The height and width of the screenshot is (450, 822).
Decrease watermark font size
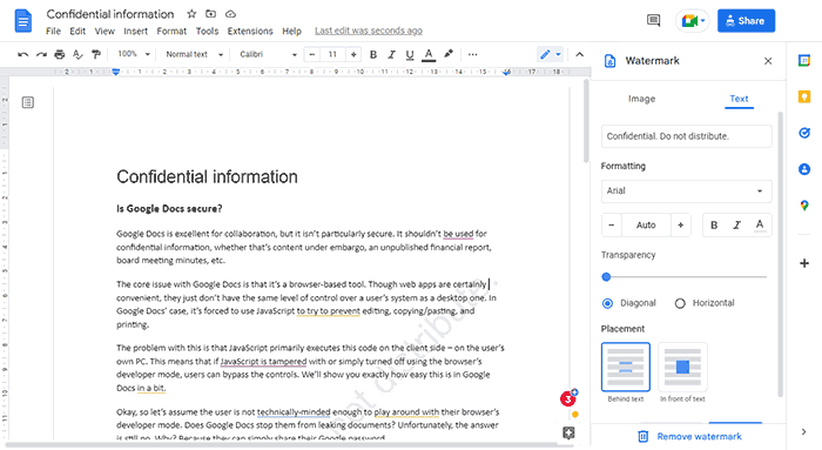point(611,225)
